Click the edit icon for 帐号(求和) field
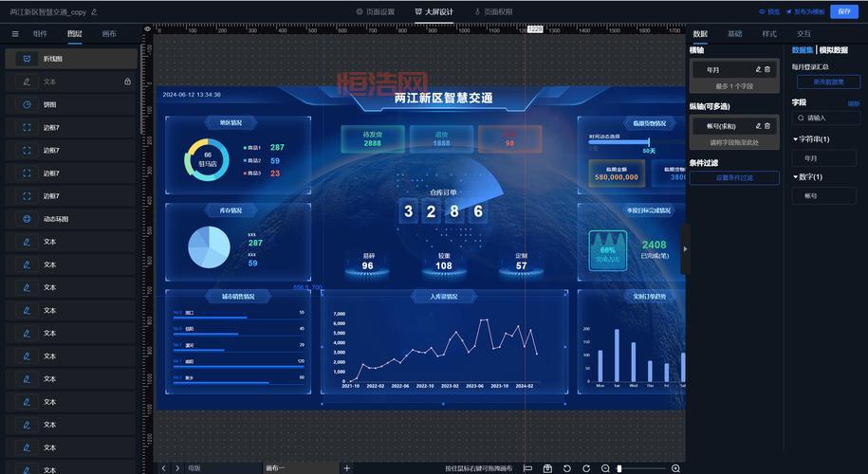 tap(758, 125)
